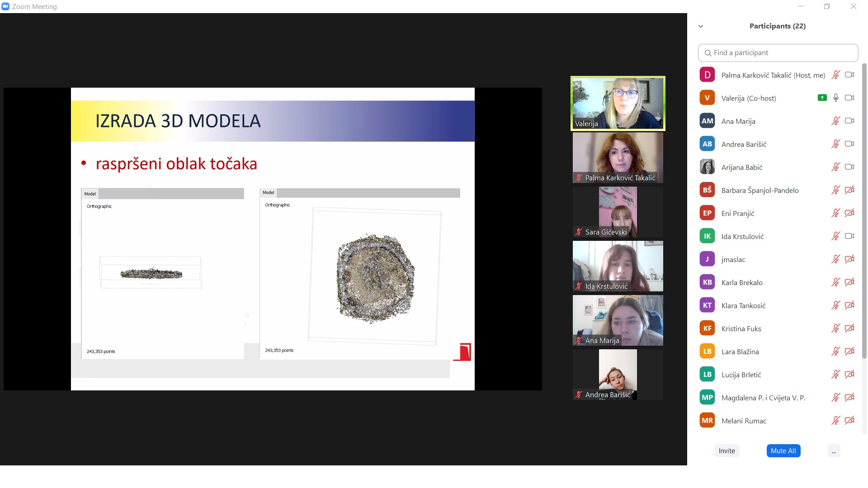This screenshot has height=488, width=868.
Task: Click Valerija's green screen-share indicator icon
Action: click(x=822, y=98)
